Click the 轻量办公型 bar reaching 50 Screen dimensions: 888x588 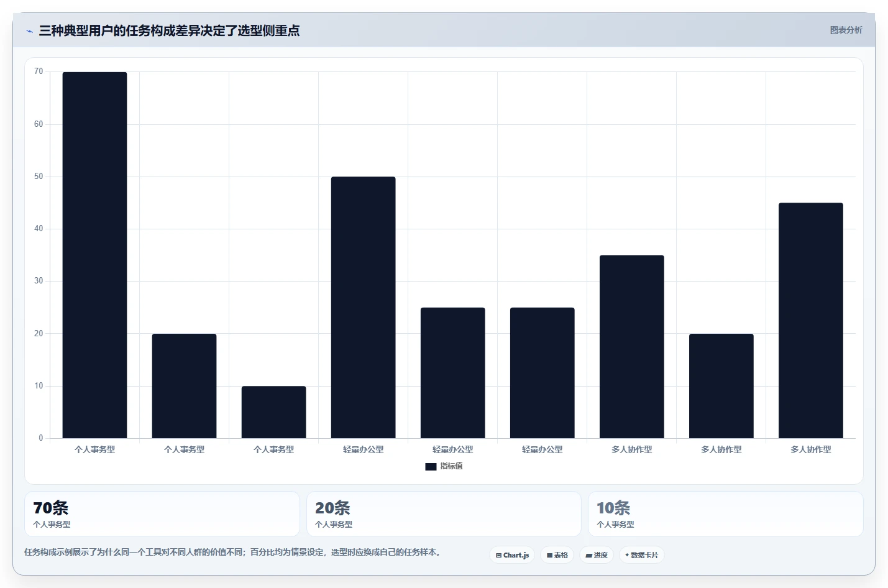click(x=363, y=308)
